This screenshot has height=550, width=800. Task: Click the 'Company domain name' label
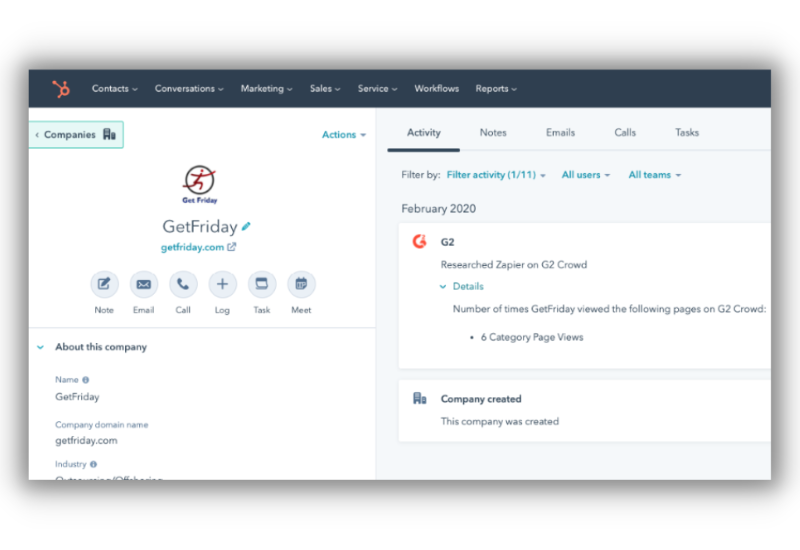(x=102, y=424)
